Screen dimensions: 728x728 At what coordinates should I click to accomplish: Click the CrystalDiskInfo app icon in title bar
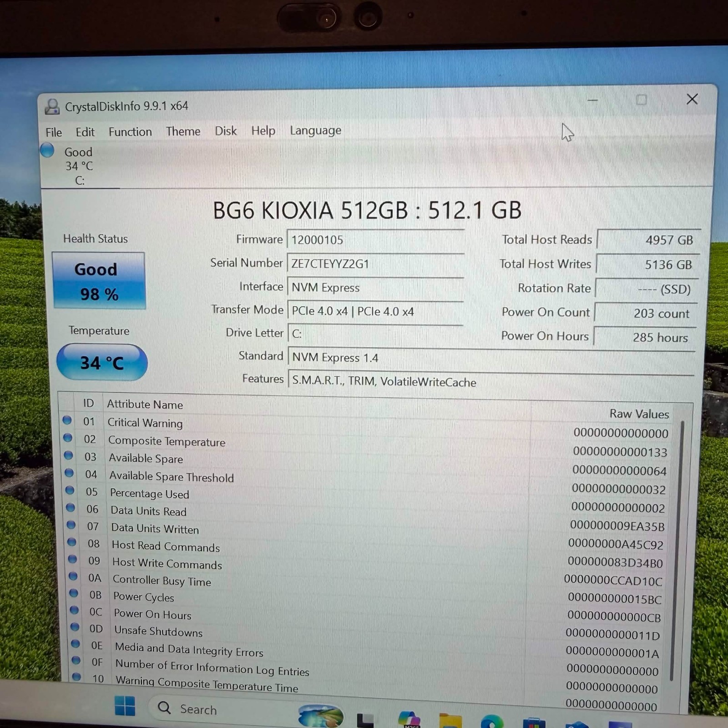coord(52,106)
